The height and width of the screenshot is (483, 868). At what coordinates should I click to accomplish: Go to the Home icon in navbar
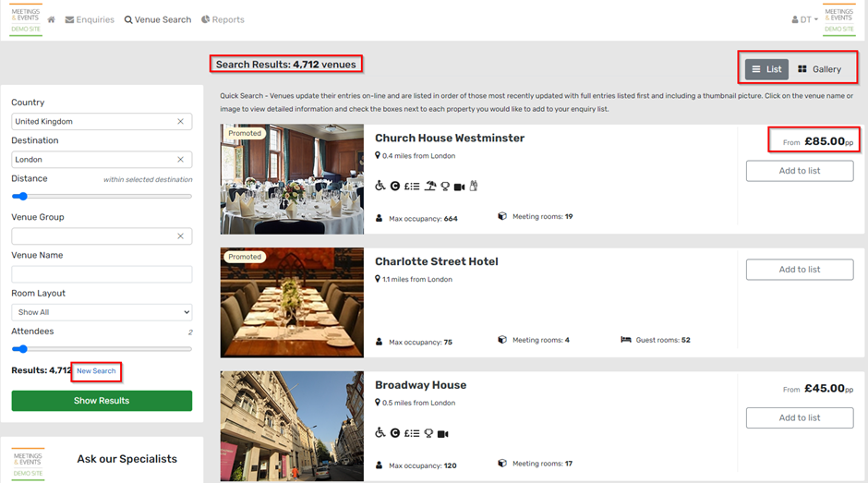pyautogui.click(x=51, y=20)
